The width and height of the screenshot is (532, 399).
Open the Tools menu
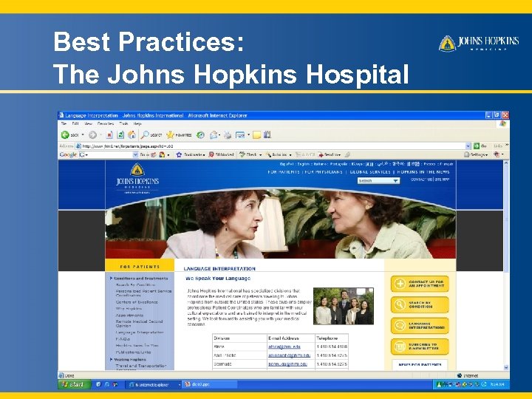pyautogui.click(x=124, y=124)
